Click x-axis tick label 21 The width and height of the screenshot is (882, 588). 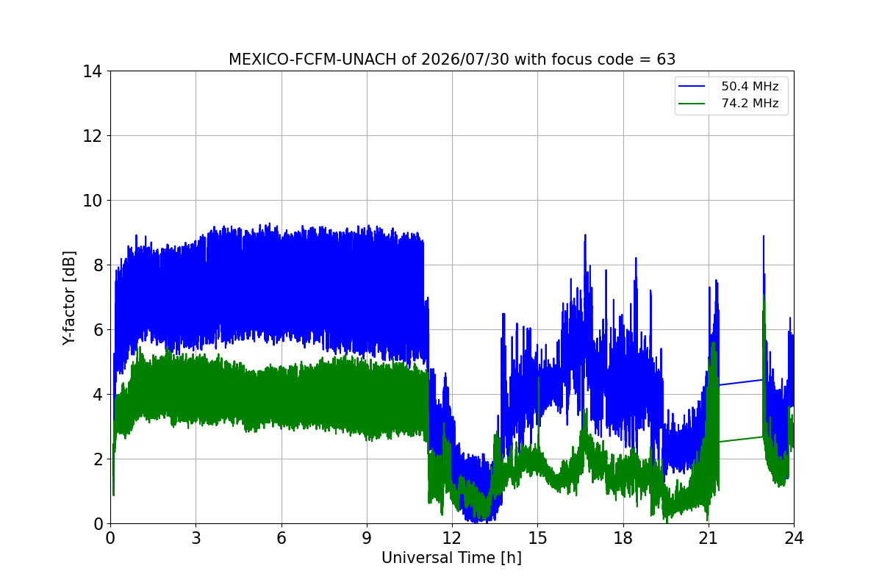pos(708,537)
